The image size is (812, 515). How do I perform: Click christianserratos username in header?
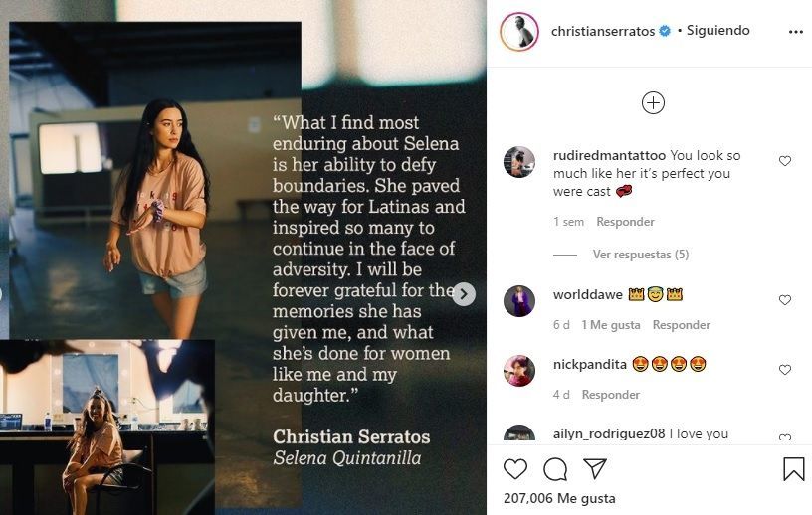(x=603, y=32)
